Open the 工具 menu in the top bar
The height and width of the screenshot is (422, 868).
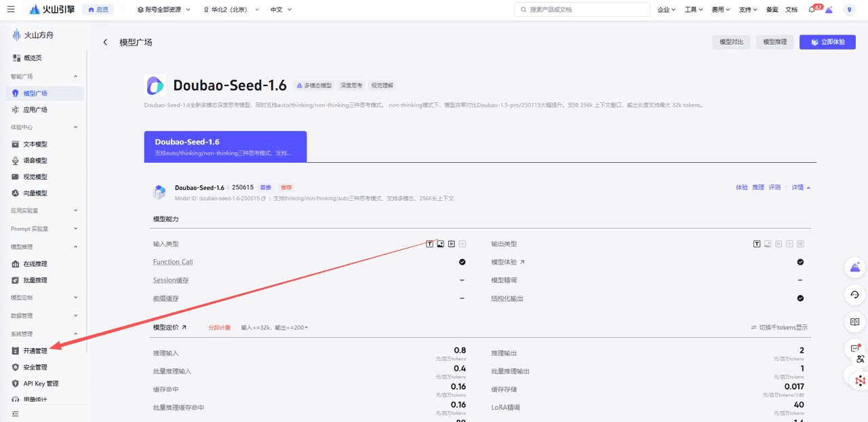(690, 9)
